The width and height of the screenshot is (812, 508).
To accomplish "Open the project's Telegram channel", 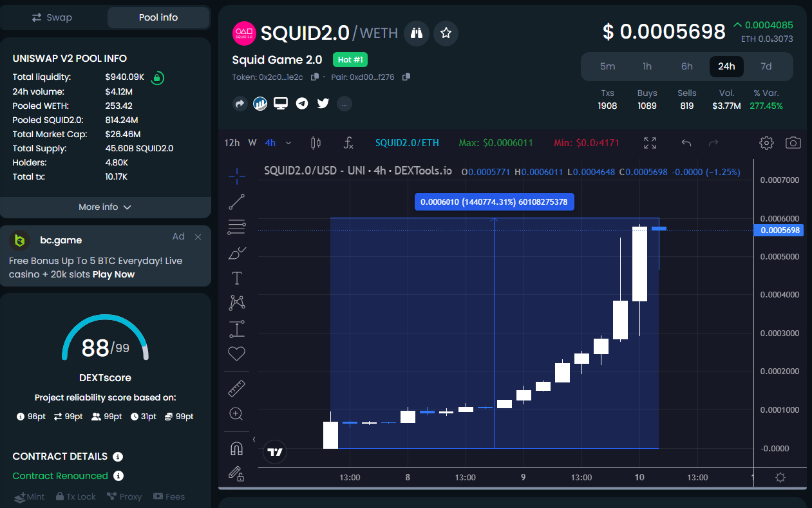I will (x=301, y=104).
